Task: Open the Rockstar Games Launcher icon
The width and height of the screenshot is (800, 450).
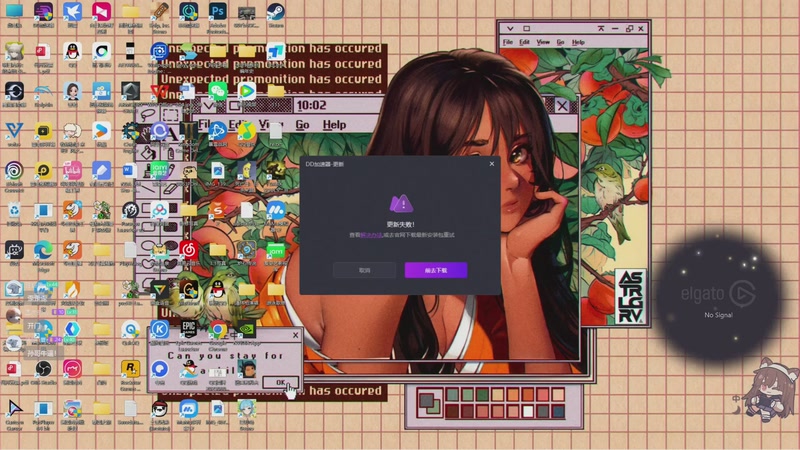Action: [x=131, y=369]
